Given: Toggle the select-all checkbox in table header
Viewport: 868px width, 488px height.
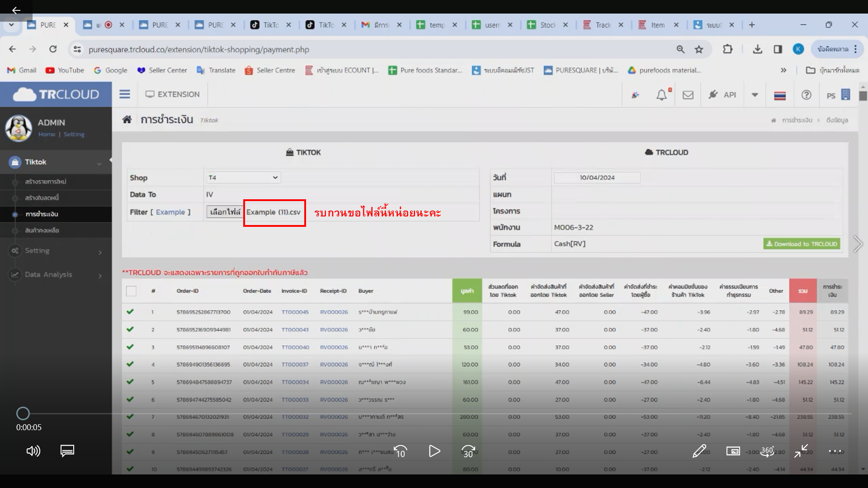Looking at the screenshot, I should click(131, 291).
